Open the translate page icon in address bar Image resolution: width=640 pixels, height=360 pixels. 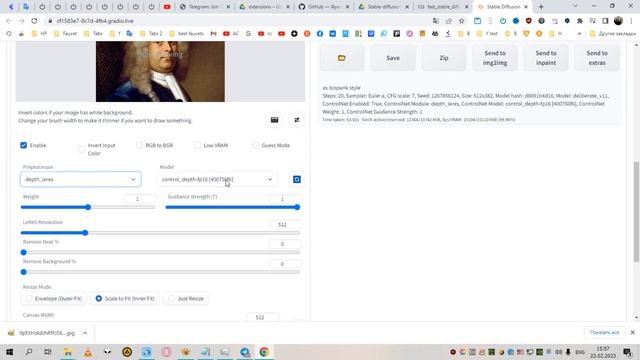click(x=436, y=21)
